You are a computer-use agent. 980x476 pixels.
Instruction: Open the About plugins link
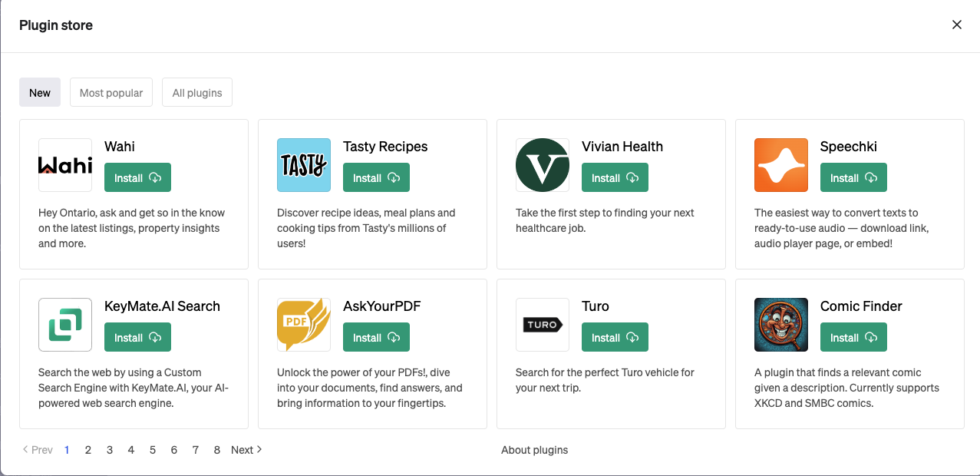[535, 450]
